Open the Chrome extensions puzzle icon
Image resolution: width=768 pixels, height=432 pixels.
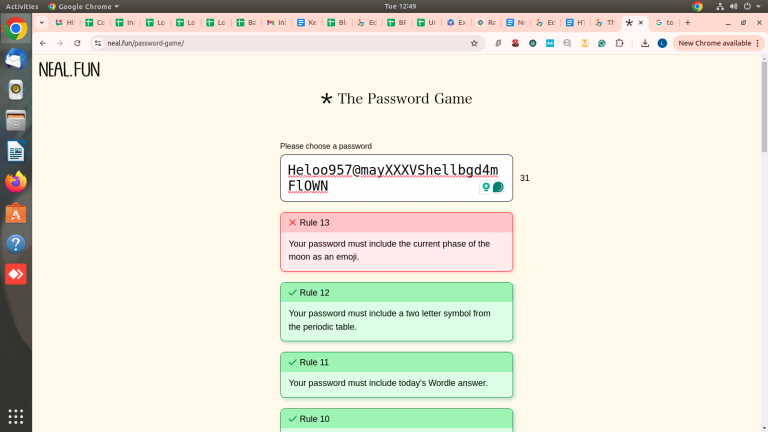click(x=619, y=43)
